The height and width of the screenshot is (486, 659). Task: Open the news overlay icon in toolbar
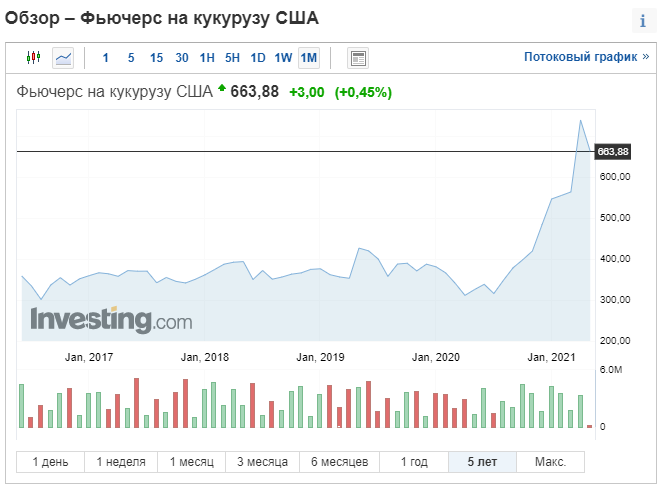coord(358,58)
